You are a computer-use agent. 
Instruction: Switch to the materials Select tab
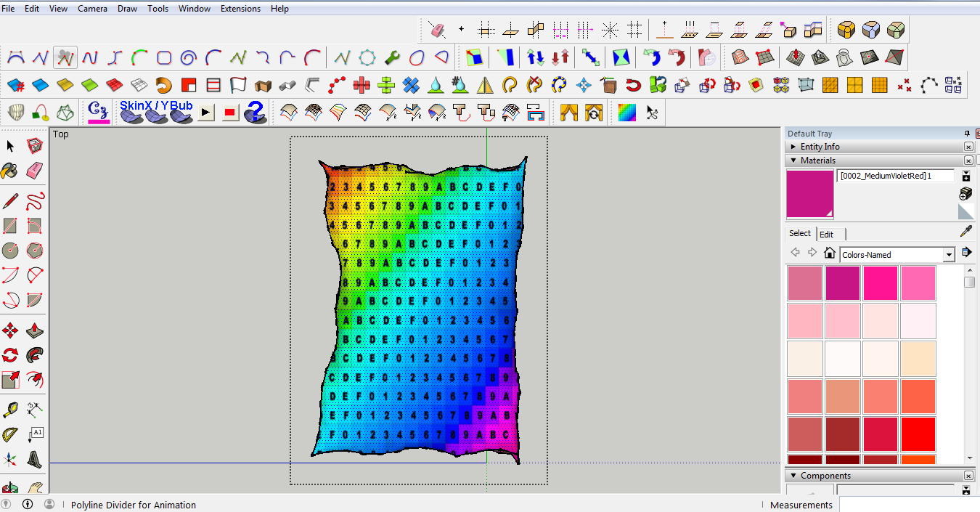[x=800, y=233]
